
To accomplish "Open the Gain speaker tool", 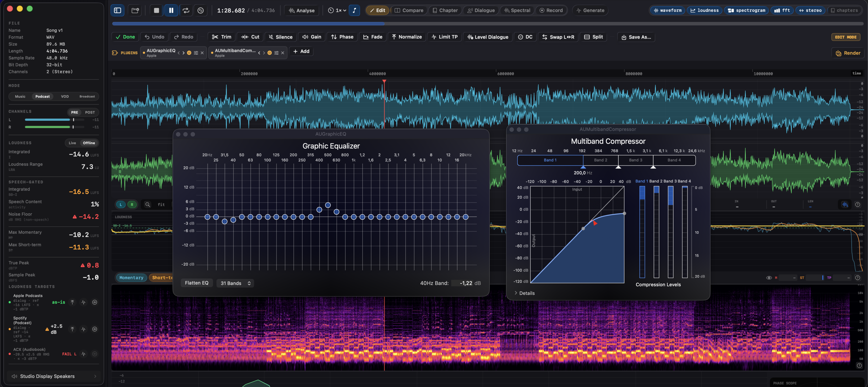I will [x=312, y=37].
